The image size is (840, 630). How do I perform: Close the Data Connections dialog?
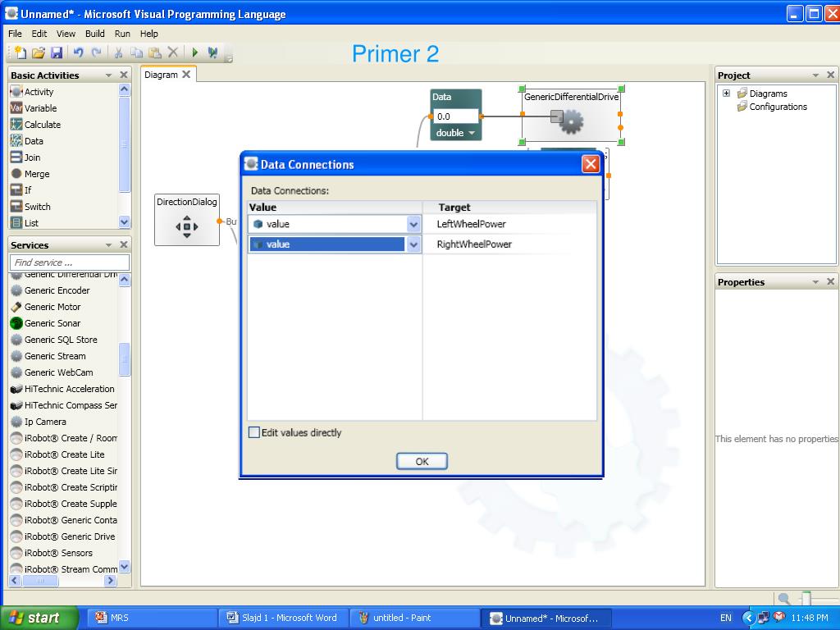pyautogui.click(x=591, y=164)
